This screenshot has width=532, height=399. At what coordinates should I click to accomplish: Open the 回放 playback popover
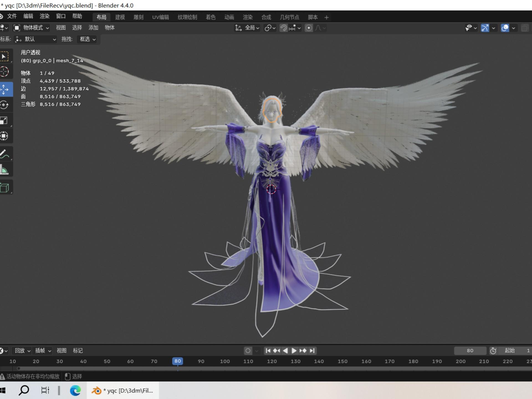[x=22, y=351]
